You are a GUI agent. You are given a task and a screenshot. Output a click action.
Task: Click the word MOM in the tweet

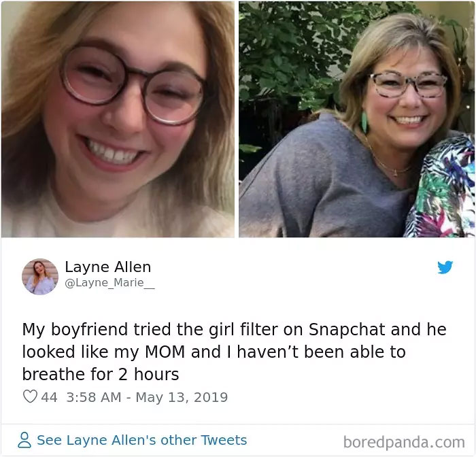click(x=165, y=352)
